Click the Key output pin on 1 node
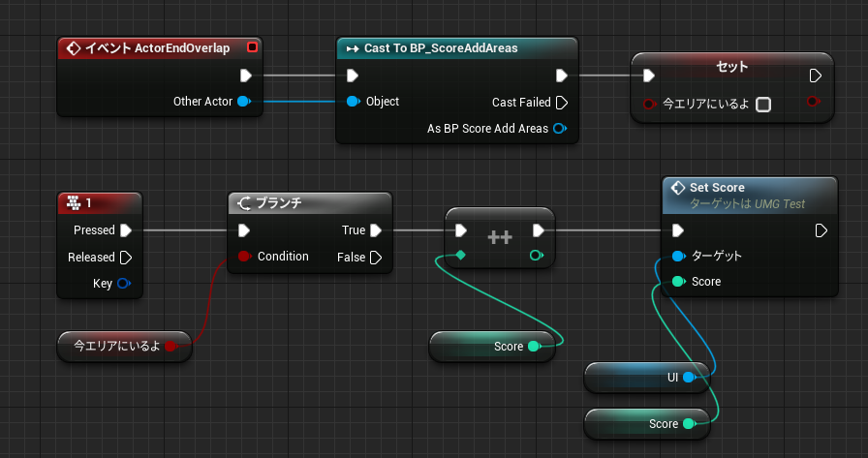 [x=123, y=283]
